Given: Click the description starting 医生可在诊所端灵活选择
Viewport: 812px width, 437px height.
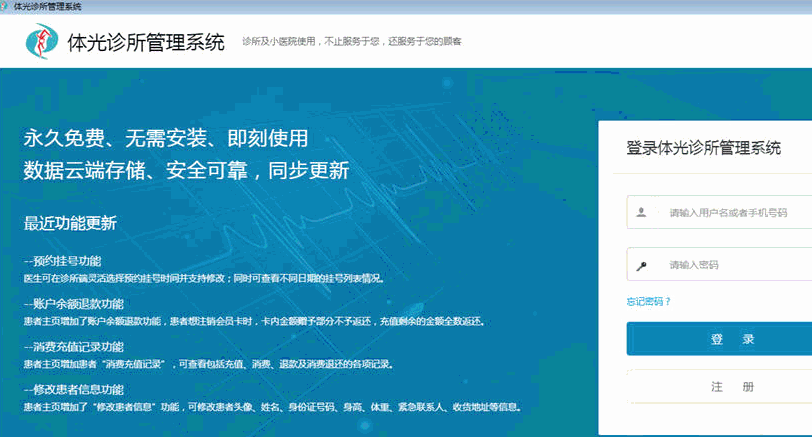Looking at the screenshot, I should coord(204,279).
